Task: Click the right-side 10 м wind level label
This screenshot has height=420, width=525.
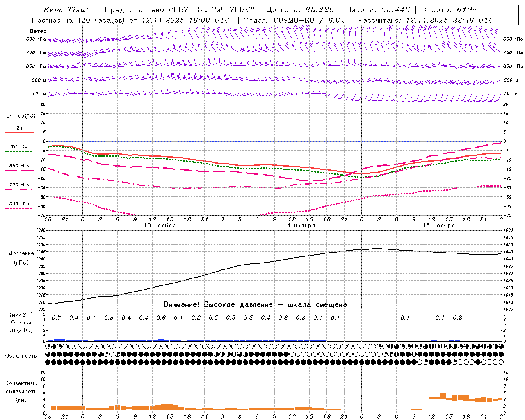Action: pyautogui.click(x=510, y=94)
